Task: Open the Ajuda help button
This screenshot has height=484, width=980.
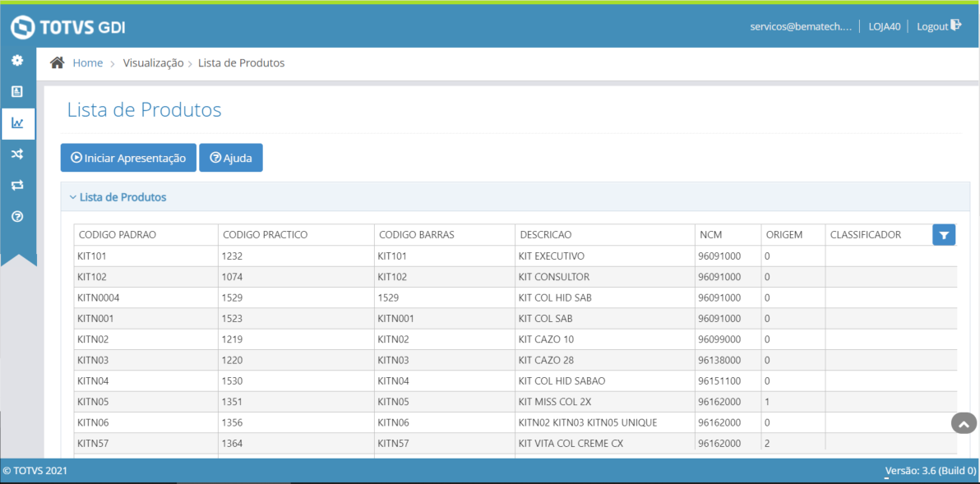Action: tap(231, 158)
